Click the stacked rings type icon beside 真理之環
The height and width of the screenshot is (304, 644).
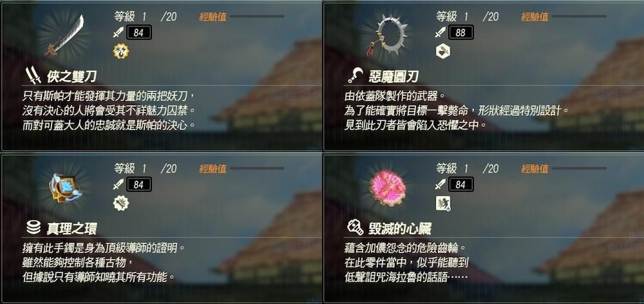33,227
